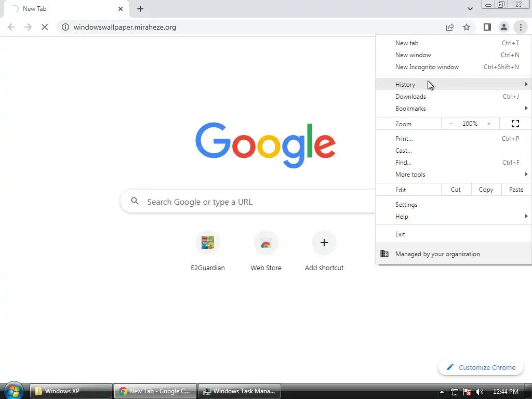This screenshot has width=532, height=399.
Task: Click the taskbar clock 12:44 PM
Action: [506, 392]
